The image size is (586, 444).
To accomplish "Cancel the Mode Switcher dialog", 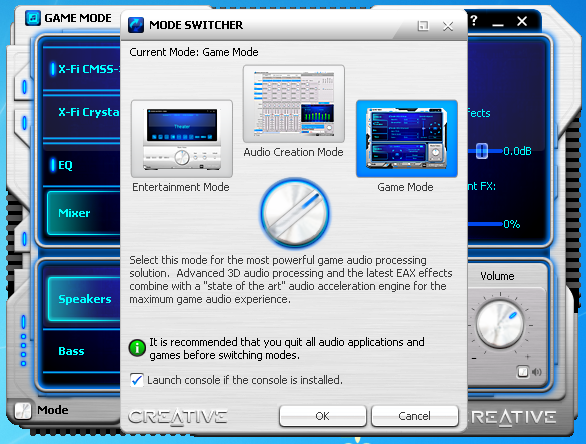I will [x=414, y=416].
